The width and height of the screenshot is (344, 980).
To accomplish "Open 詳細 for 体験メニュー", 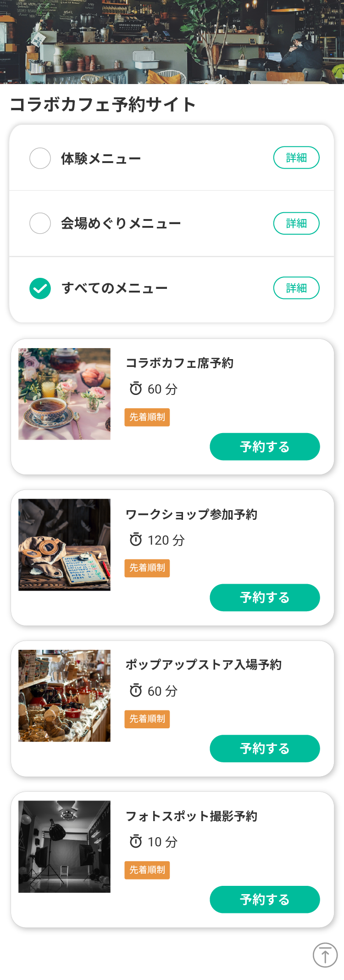I will 296,158.
